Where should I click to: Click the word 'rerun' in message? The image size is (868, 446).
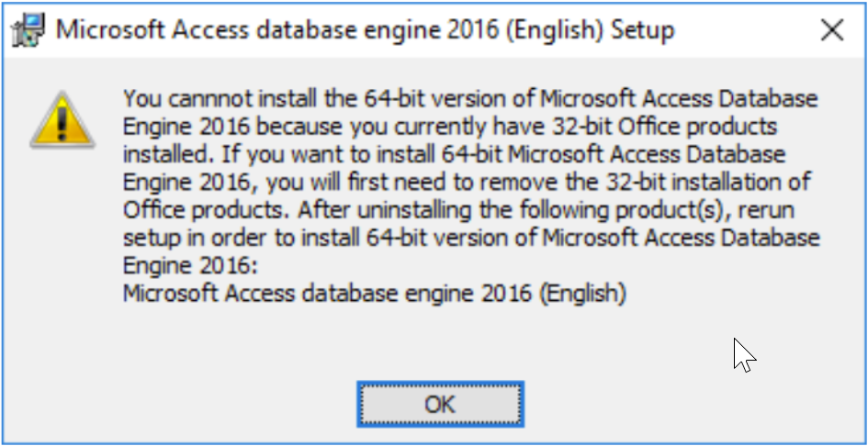(767, 209)
